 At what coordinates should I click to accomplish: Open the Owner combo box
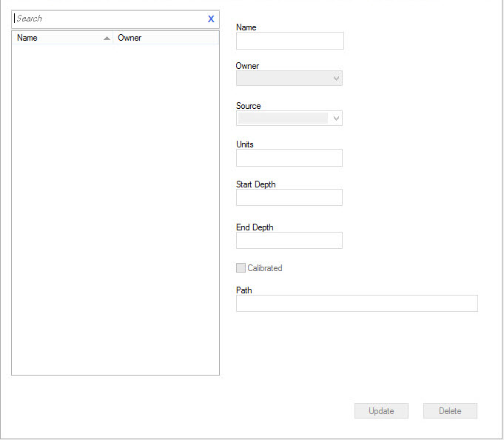[283, 79]
